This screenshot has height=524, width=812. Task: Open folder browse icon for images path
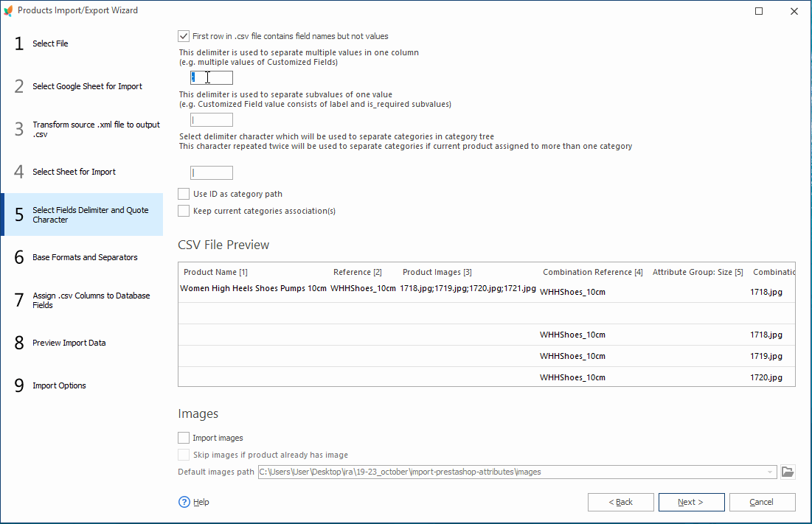click(x=788, y=472)
